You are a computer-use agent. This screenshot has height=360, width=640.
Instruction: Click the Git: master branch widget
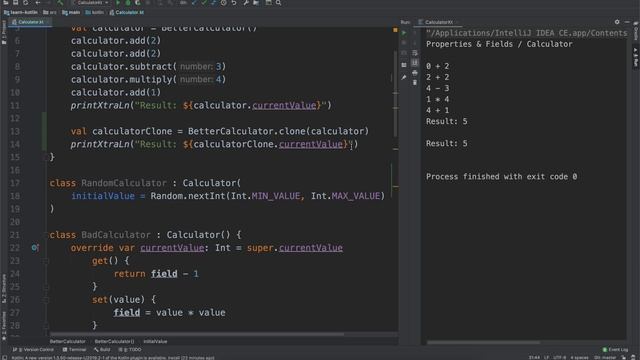(x=606, y=358)
